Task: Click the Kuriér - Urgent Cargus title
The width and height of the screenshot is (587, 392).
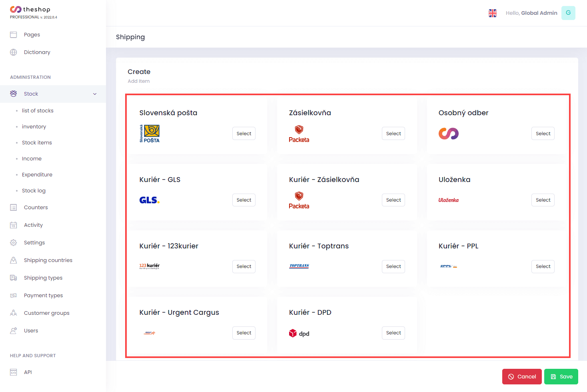Action: point(179,313)
